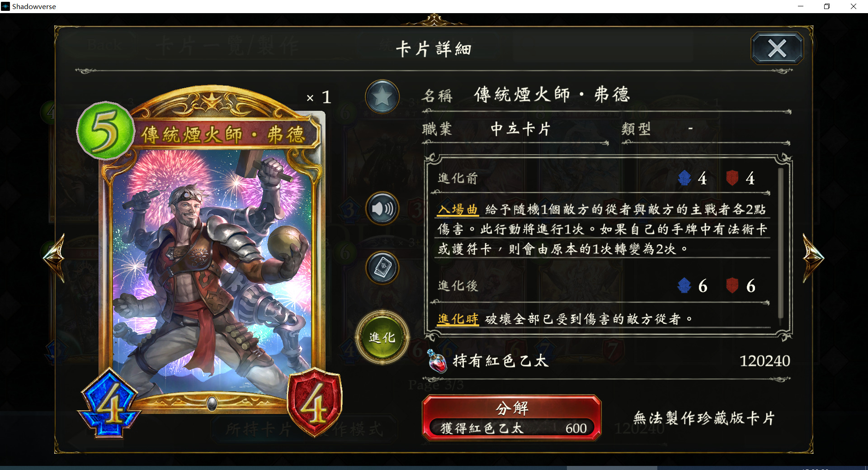Screen dimensions: 868x470
Task: Toggle the green 進化 evolve button
Action: (x=382, y=337)
